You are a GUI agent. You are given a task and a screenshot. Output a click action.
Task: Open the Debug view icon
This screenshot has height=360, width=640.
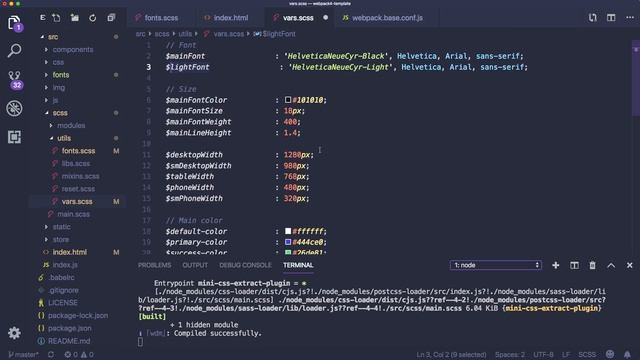[x=14, y=108]
